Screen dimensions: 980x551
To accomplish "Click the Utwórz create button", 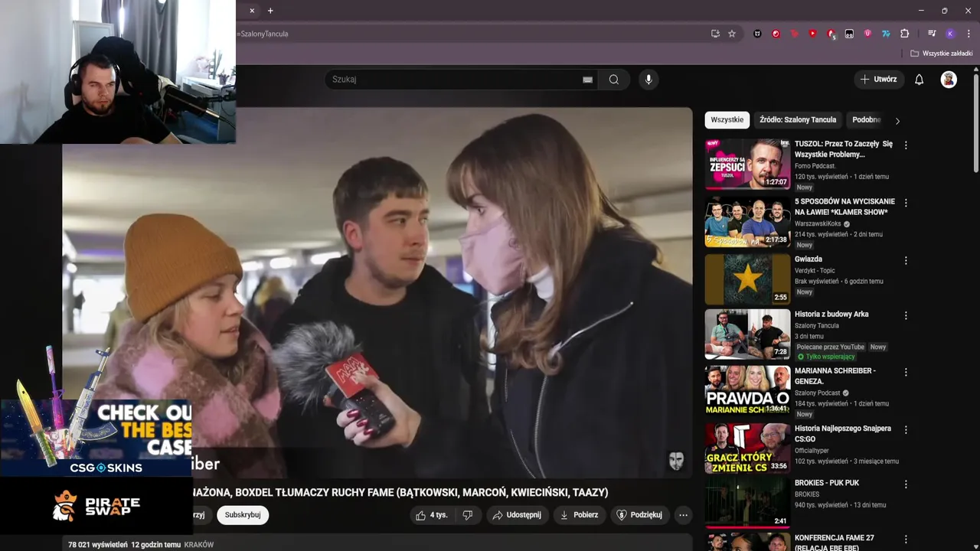I will coord(878,80).
